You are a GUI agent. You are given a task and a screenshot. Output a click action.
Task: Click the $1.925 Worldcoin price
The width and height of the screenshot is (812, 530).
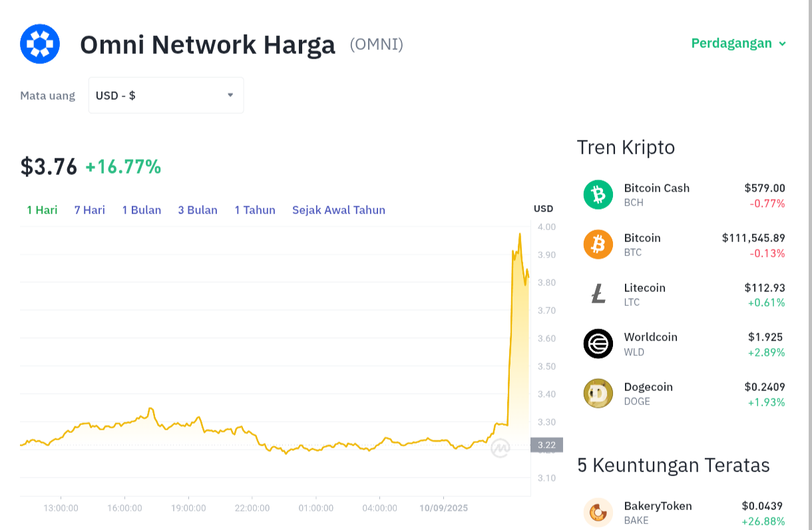click(765, 337)
